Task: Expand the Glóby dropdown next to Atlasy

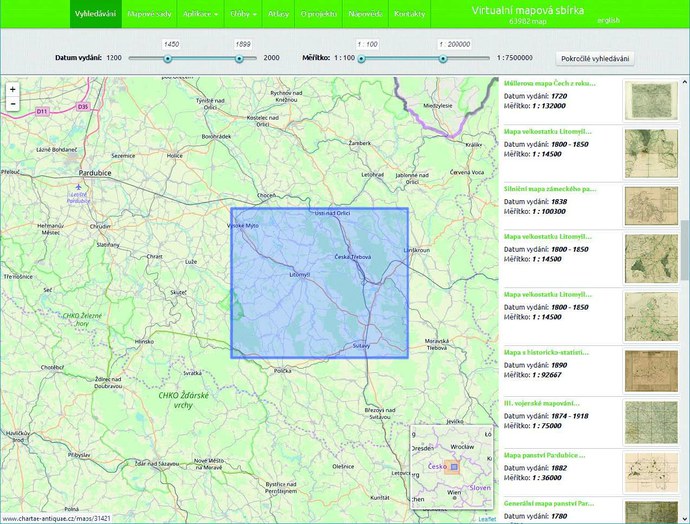Action: [x=243, y=15]
